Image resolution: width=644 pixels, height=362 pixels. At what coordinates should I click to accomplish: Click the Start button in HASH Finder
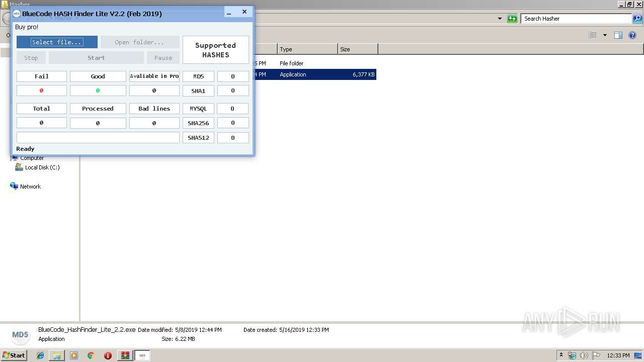(96, 58)
